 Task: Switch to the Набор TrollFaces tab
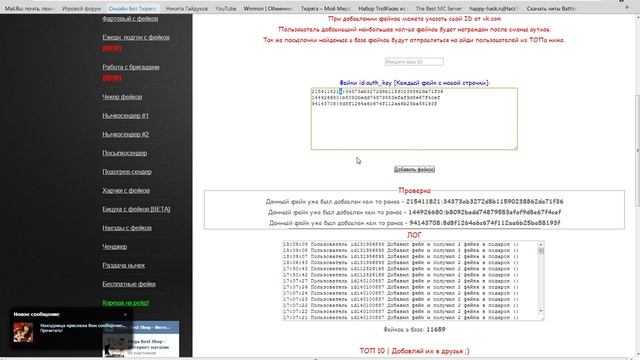pyautogui.click(x=382, y=9)
